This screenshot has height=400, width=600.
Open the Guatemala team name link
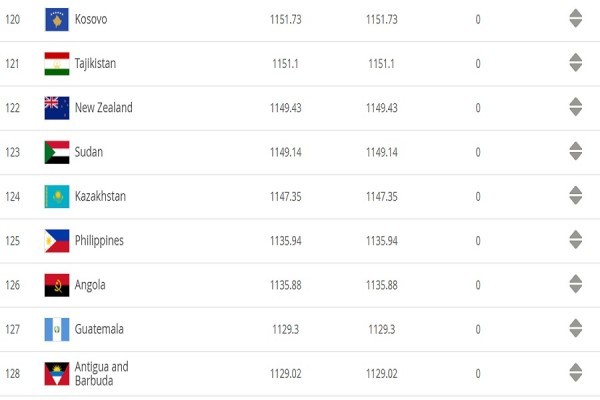click(x=99, y=329)
